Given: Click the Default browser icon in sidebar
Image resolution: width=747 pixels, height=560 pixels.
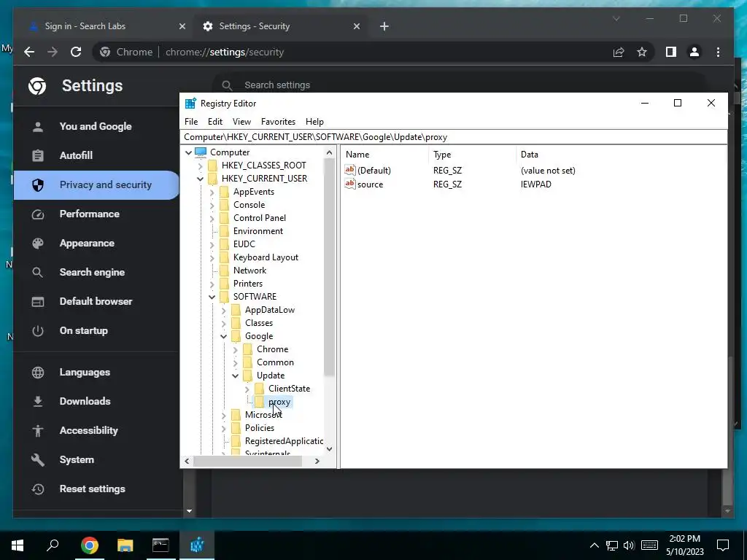Looking at the screenshot, I should (38, 301).
